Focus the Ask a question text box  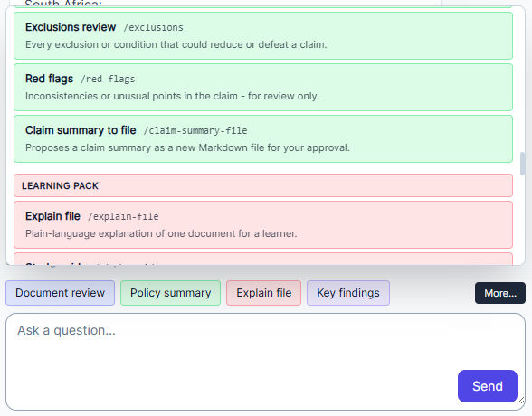click(265, 362)
